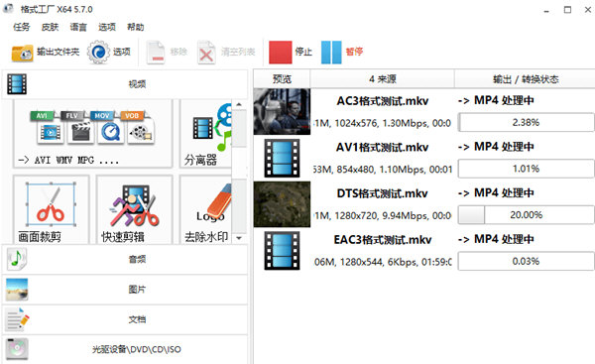This screenshot has height=364, width=595.
Task: Stop conversion with the red 停止 button
Action: point(281,52)
